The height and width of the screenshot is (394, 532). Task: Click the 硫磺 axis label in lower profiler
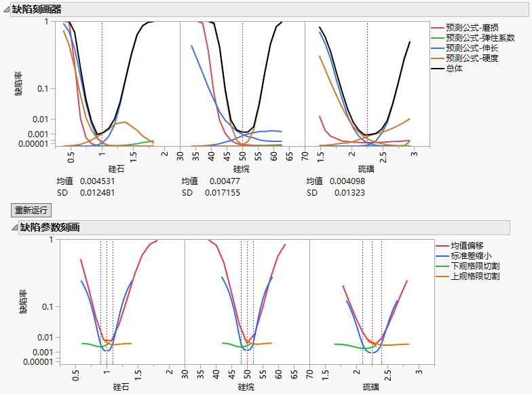(x=370, y=387)
